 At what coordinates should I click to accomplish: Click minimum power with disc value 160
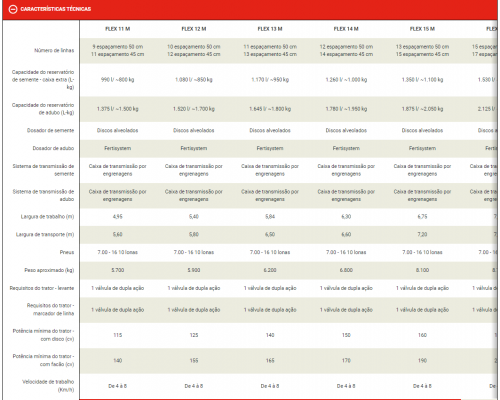point(422,335)
